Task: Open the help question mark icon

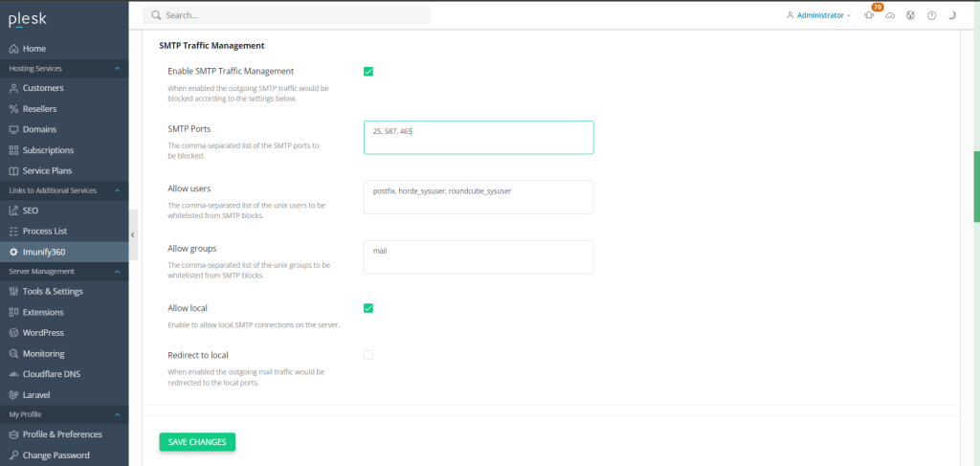Action: click(x=931, y=16)
